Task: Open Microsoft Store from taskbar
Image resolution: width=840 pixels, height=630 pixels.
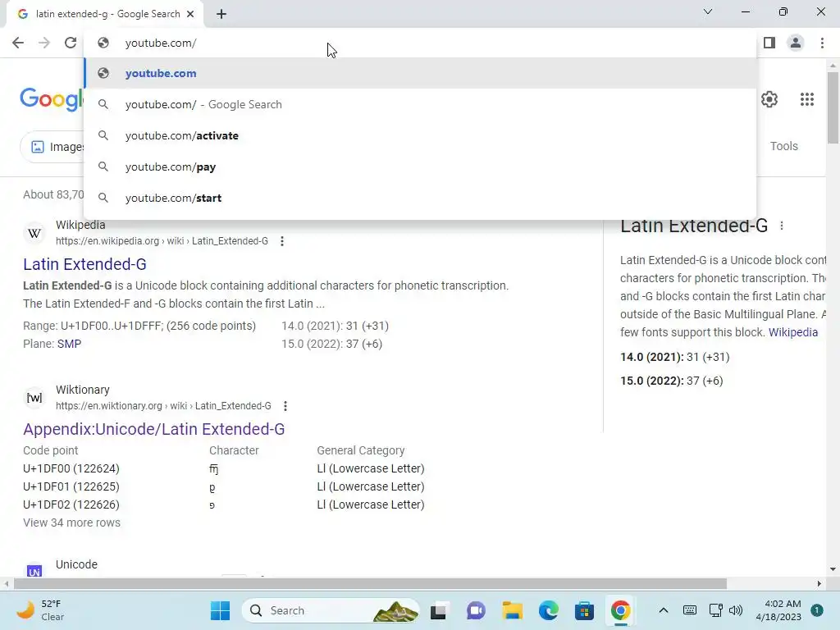Action: click(584, 610)
